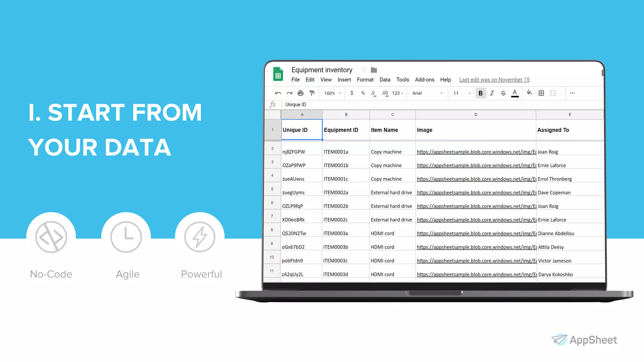This screenshot has width=644, height=362.
Task: Open the Add-ons menu
Action: point(425,80)
